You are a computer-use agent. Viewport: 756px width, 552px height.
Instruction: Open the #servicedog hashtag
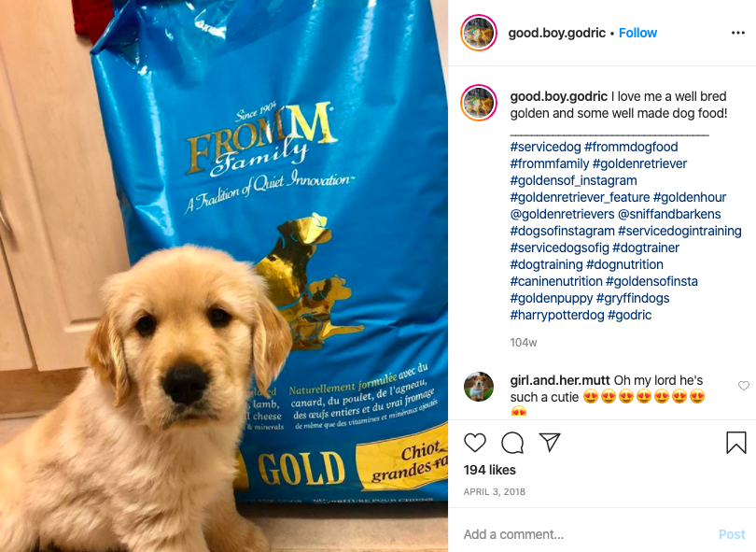545,147
